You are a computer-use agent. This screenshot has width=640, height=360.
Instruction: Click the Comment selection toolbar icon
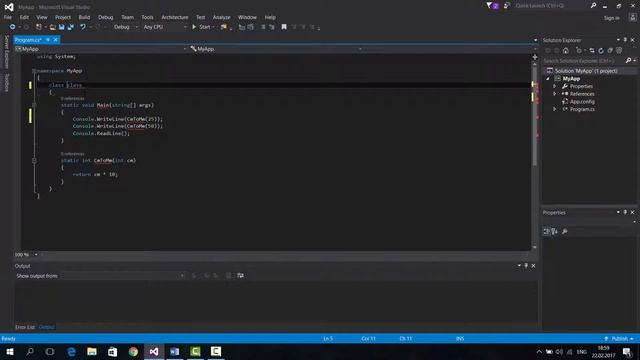click(263, 27)
